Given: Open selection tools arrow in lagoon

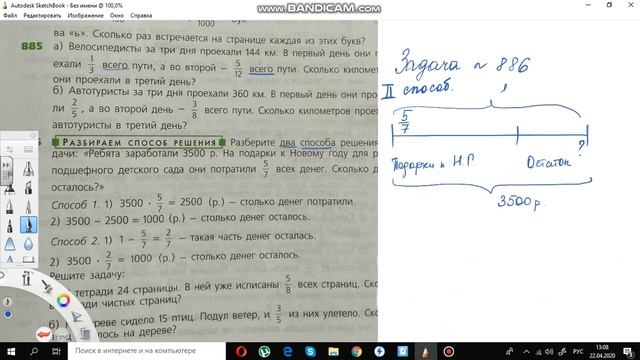Looking at the screenshot, I should 76,317.
